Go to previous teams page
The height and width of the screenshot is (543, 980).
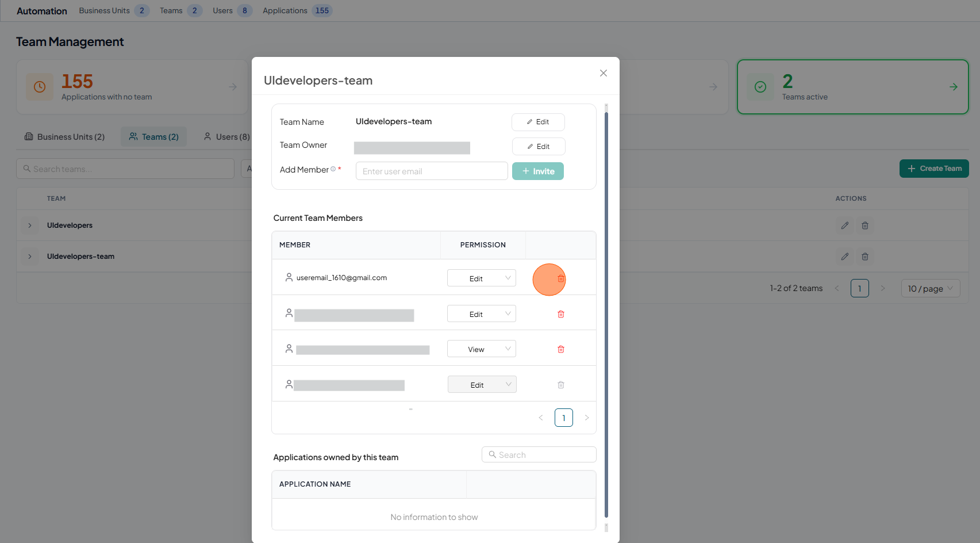coord(837,288)
